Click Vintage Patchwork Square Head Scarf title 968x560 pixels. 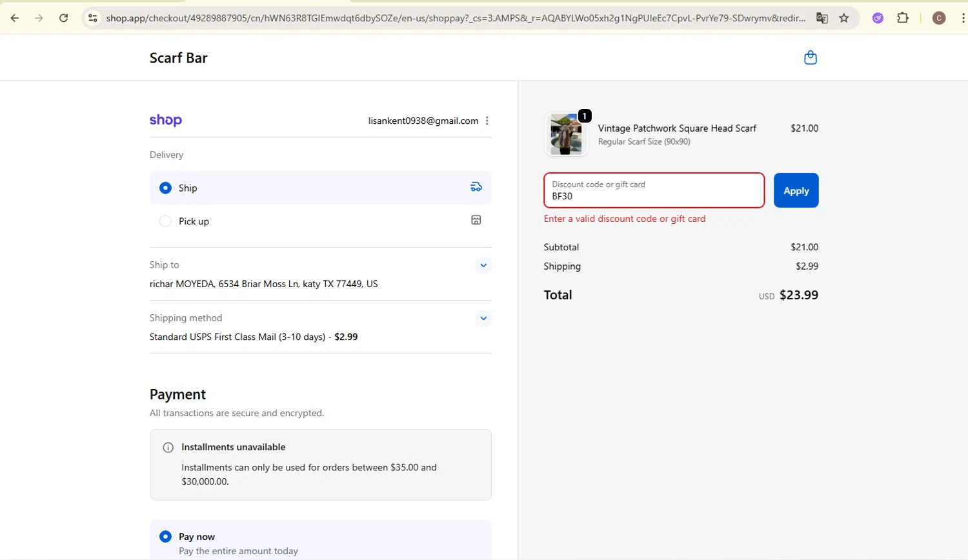(677, 128)
